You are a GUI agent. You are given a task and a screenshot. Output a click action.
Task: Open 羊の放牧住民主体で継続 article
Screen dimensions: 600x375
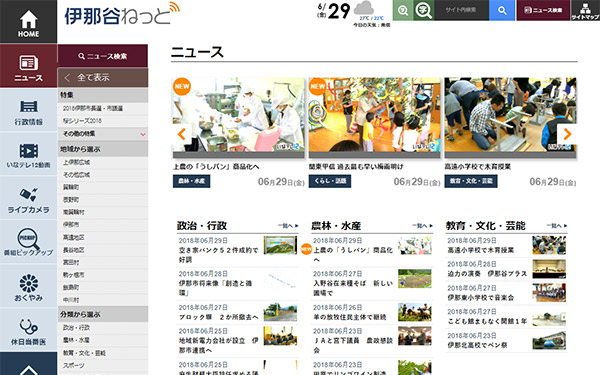click(x=350, y=317)
